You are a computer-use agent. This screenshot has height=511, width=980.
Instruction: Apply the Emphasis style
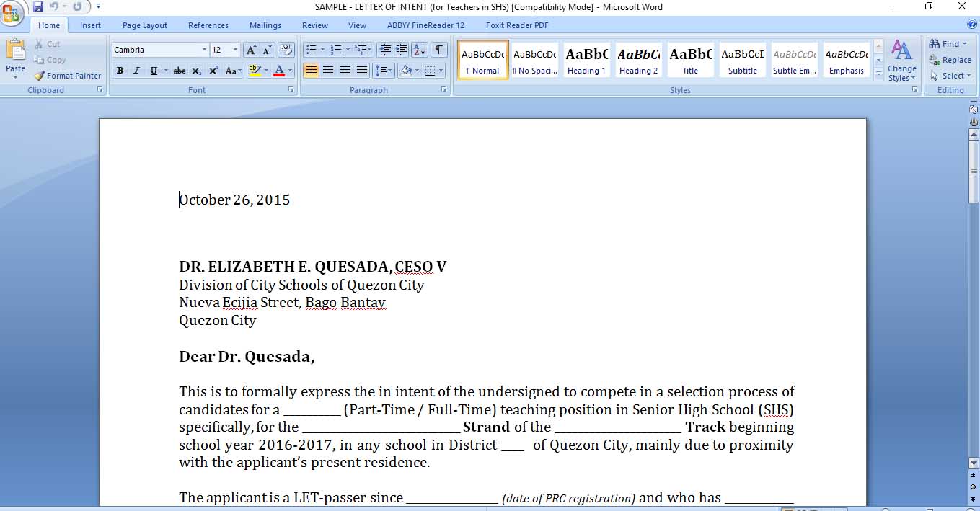(x=846, y=60)
